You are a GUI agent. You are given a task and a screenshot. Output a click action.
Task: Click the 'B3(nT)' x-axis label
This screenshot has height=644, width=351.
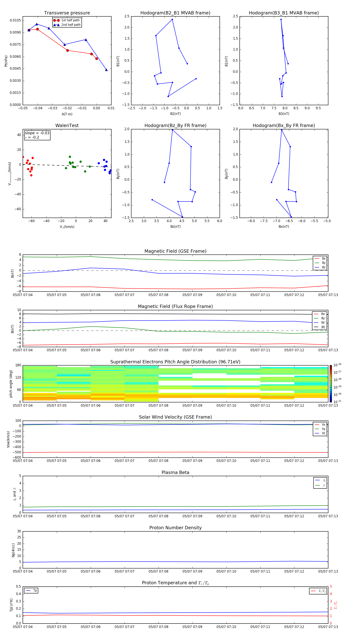(284, 114)
